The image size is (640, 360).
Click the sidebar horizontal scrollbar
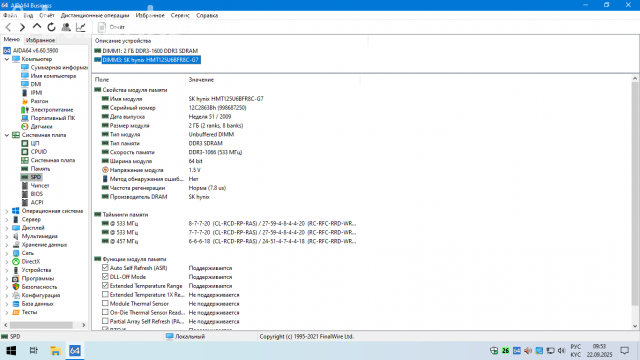coord(41,325)
